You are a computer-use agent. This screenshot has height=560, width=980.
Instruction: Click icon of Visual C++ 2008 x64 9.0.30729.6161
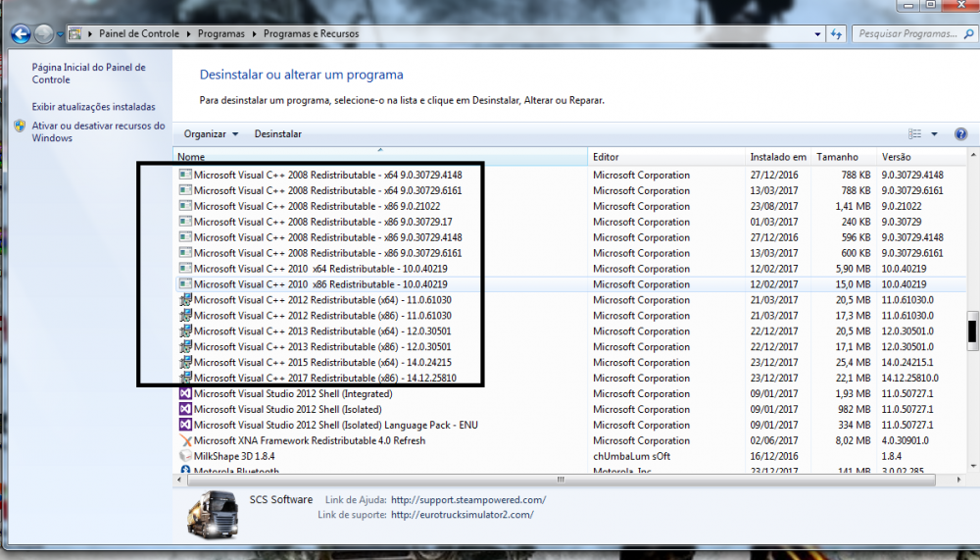coord(185,190)
